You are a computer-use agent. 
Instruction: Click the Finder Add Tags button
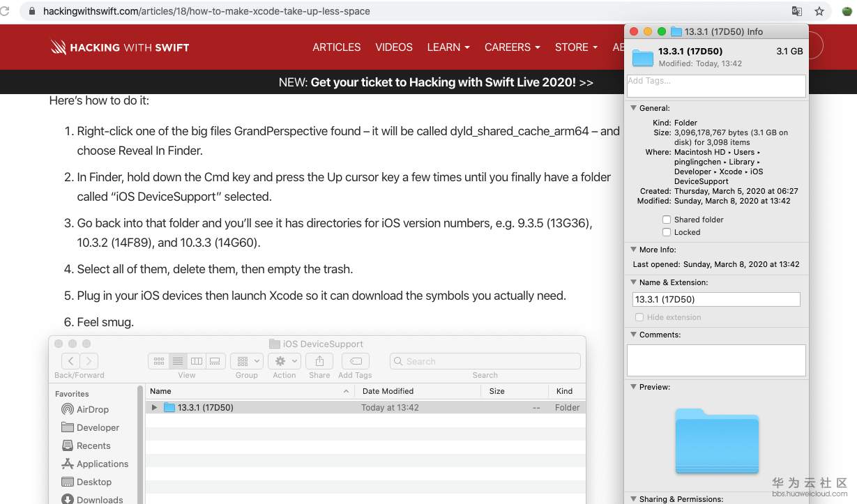point(355,361)
